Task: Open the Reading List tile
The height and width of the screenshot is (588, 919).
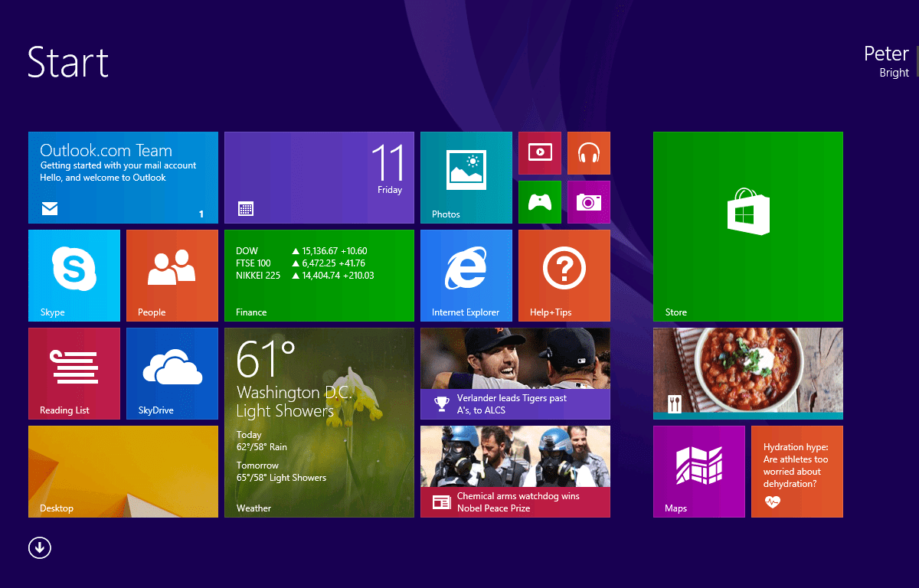Action: point(74,374)
